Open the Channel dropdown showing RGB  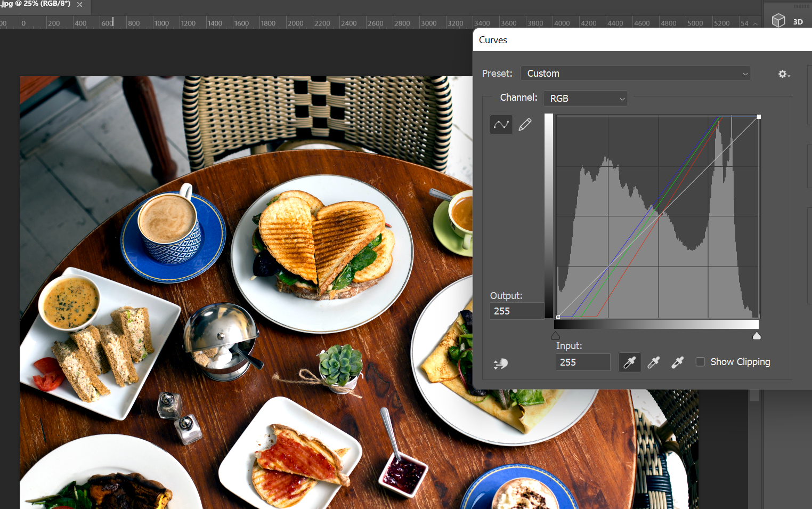pyautogui.click(x=585, y=99)
